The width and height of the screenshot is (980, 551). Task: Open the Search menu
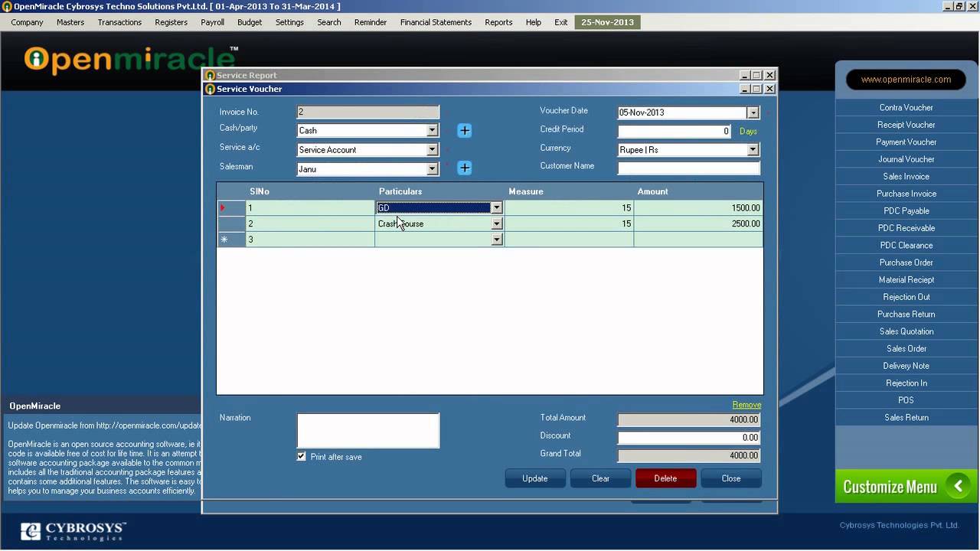point(329,22)
